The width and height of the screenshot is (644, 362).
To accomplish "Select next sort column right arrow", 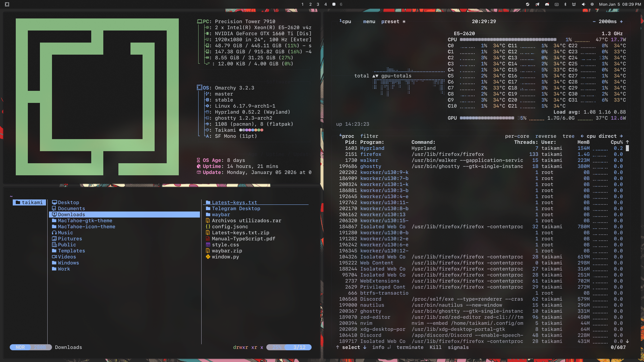I will point(621,136).
